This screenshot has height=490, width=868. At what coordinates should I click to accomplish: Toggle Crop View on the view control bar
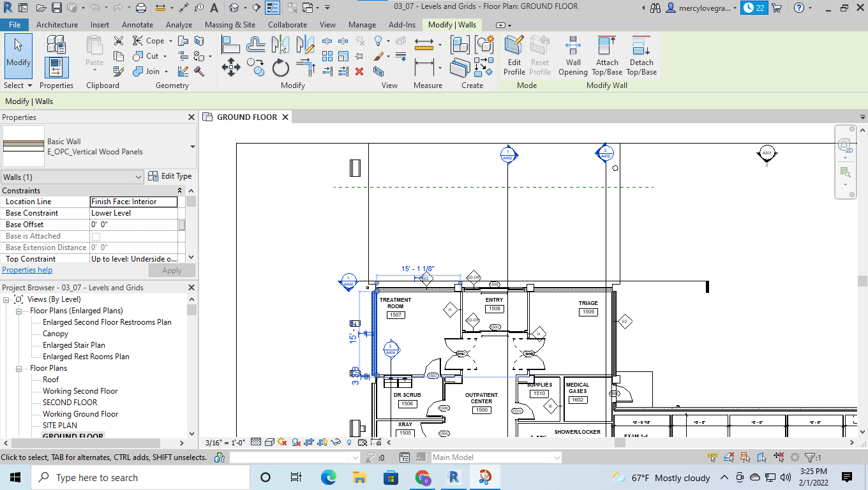pyautogui.click(x=308, y=442)
